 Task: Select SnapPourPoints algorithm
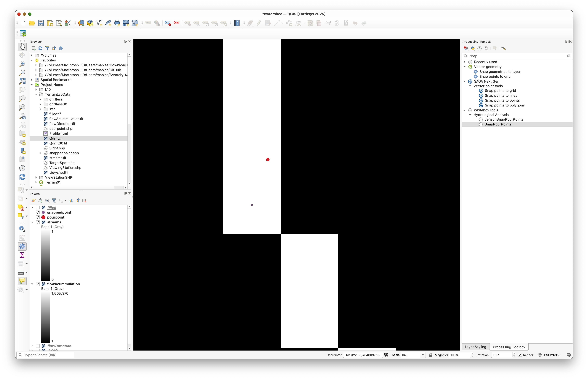pyautogui.click(x=498, y=124)
